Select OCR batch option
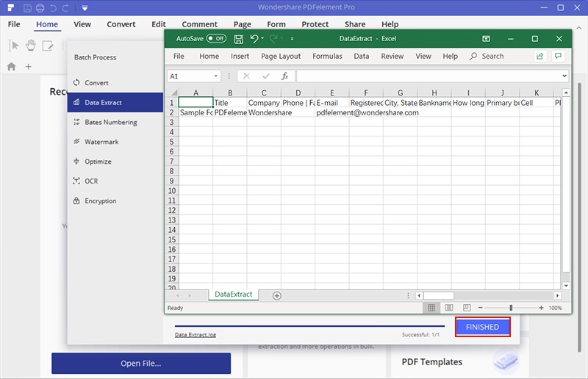This screenshot has height=379, width=588. (x=115, y=181)
